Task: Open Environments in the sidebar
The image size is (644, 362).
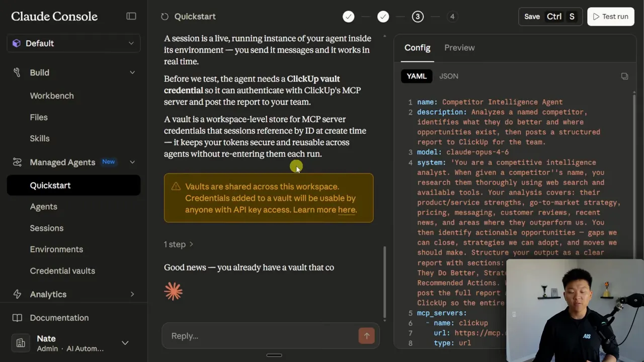Action: coord(56,249)
